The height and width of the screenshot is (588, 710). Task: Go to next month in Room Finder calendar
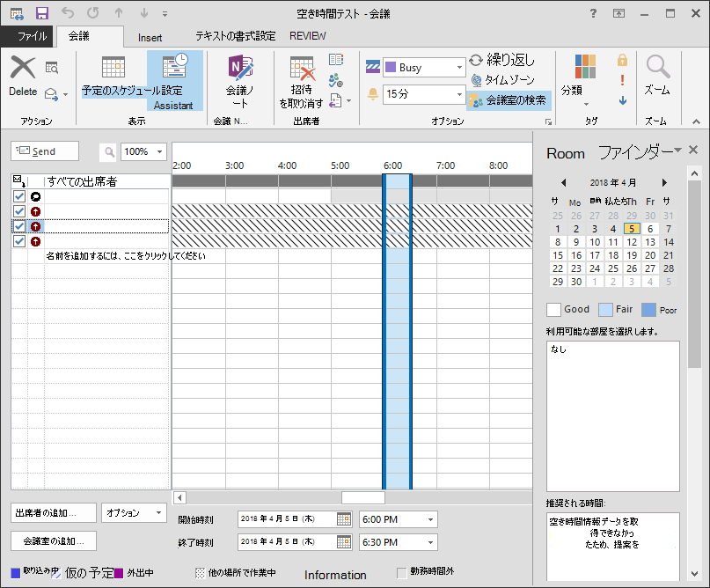pyautogui.click(x=664, y=182)
